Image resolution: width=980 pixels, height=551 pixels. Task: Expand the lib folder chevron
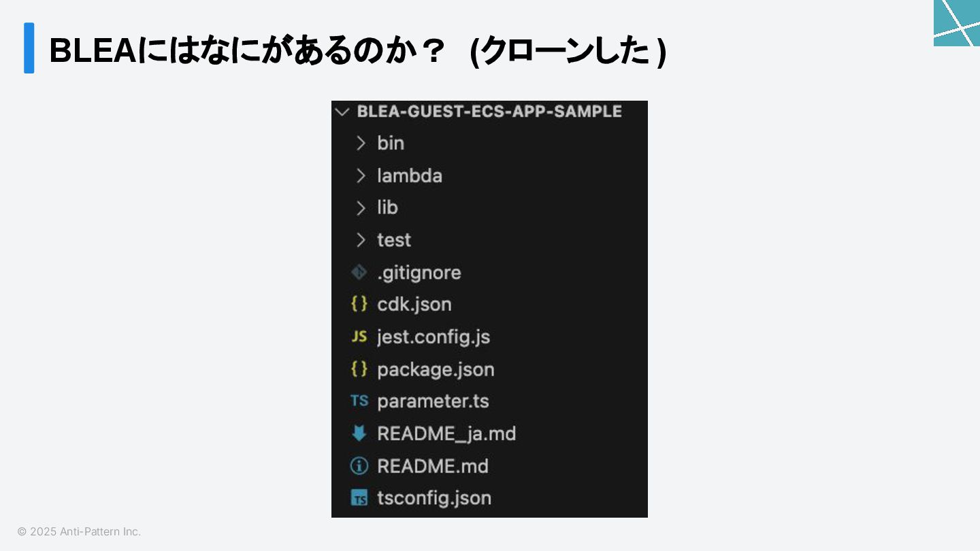tap(361, 207)
